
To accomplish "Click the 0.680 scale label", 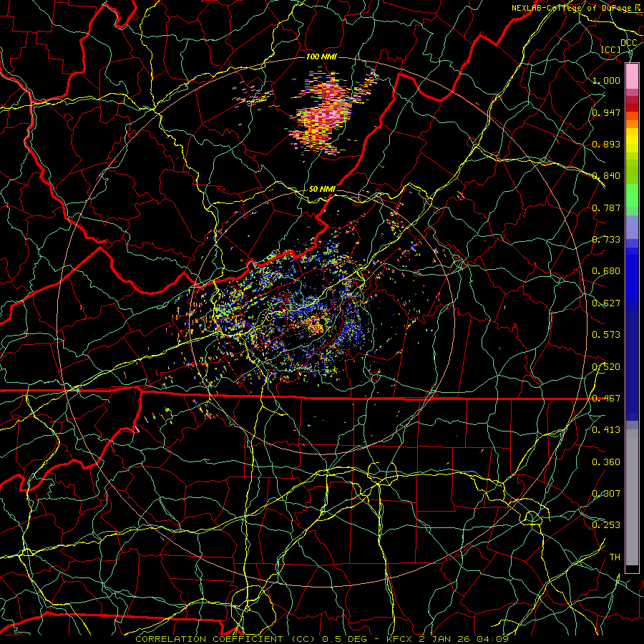I will [606, 271].
